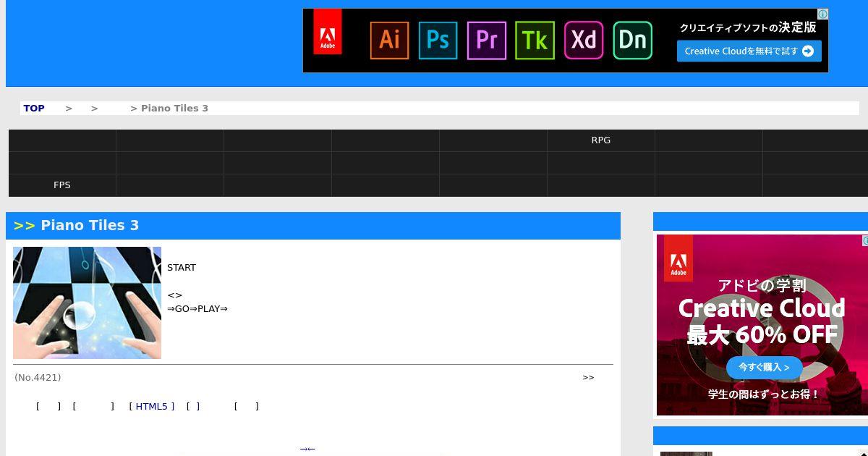
Task: Open the FPS category in navigation menu
Action: coord(62,185)
